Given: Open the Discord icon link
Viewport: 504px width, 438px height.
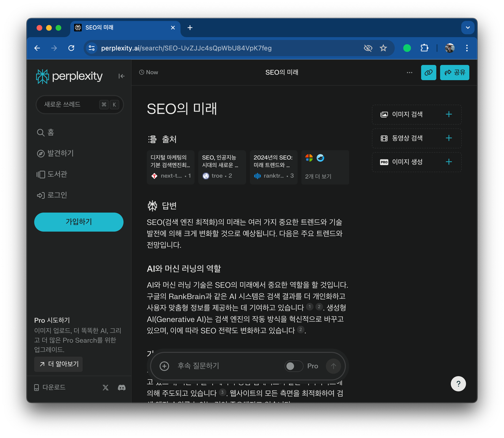Looking at the screenshot, I should click(121, 388).
